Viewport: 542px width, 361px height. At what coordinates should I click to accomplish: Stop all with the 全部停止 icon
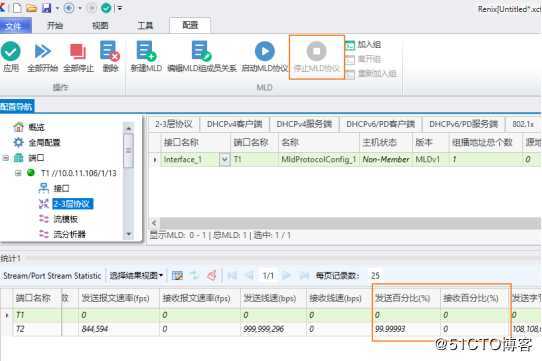click(78, 52)
